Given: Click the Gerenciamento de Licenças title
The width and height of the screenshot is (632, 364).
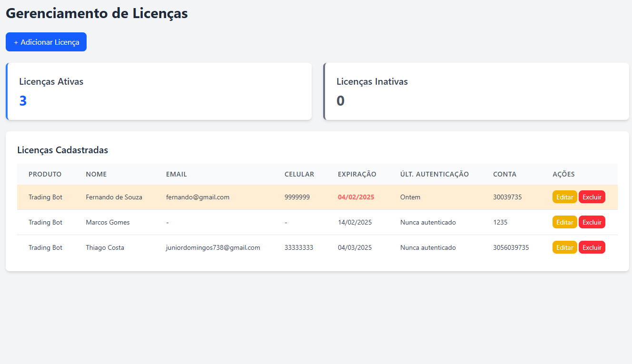Looking at the screenshot, I should pyautogui.click(x=97, y=13).
